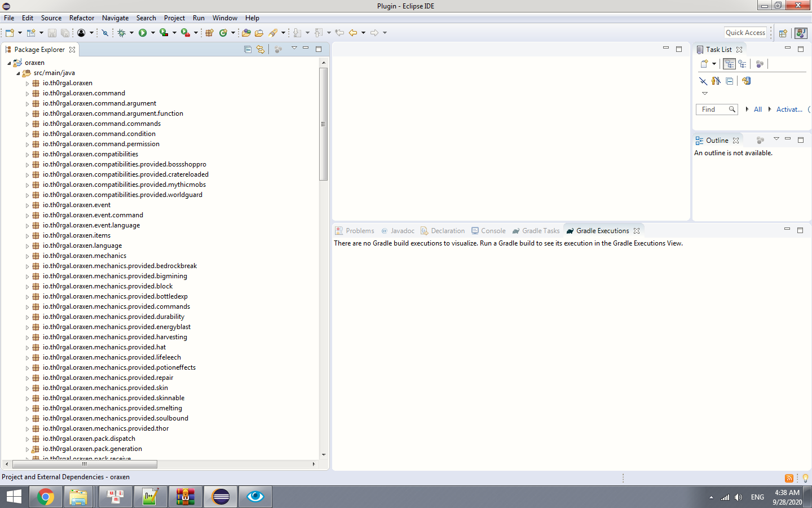
Task: Click the New Task icon in Task List
Action: point(704,64)
